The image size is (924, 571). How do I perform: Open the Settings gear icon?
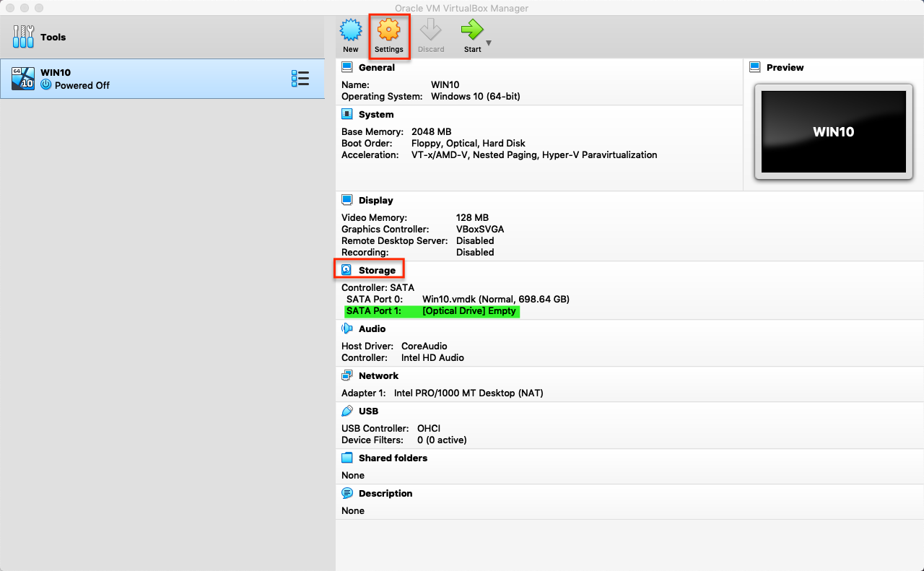pos(389,30)
